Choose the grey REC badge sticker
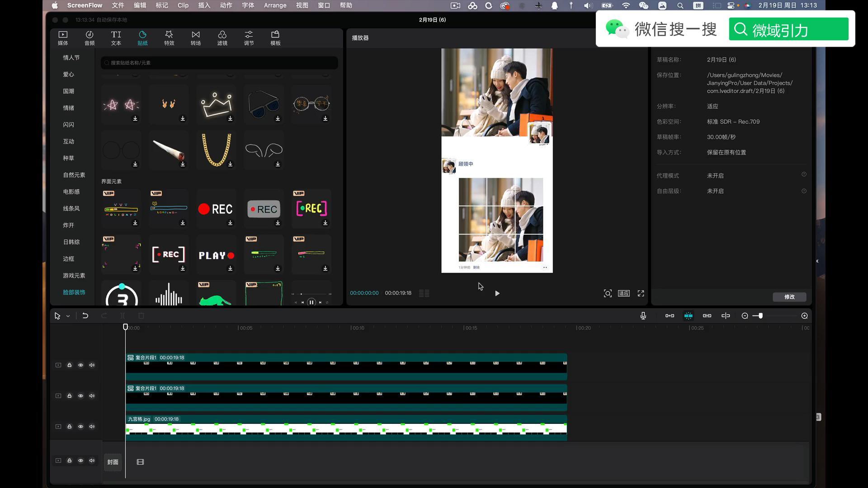 click(264, 209)
